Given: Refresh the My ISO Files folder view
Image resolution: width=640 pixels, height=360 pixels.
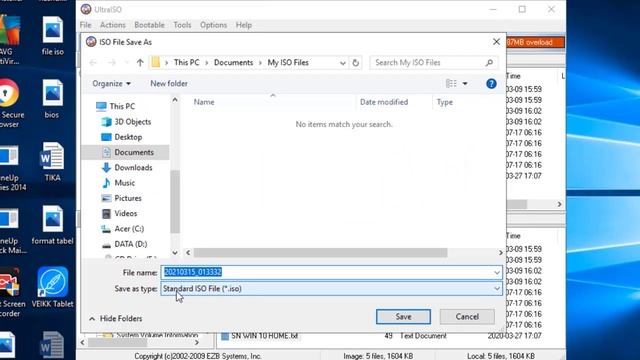Looking at the screenshot, I should coord(356,63).
